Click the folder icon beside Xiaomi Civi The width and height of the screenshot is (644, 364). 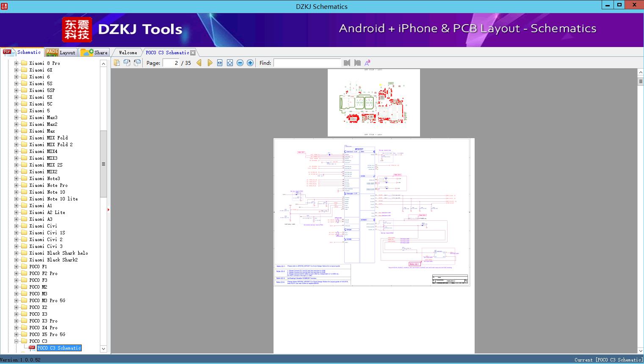coord(24,226)
